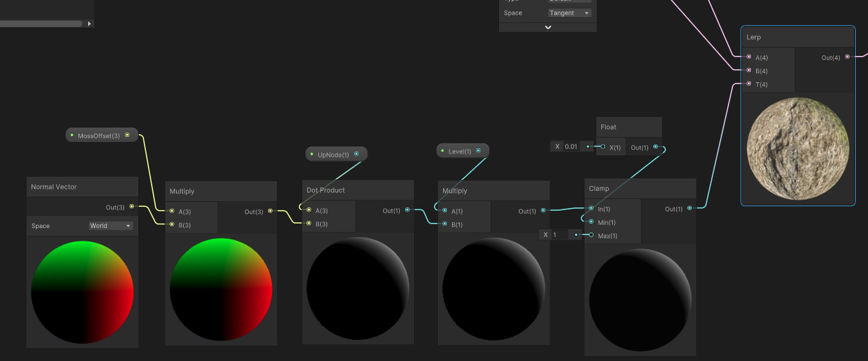Select title of the Multiply node connected to Level
This screenshot has height=361, width=868.
pyautogui.click(x=455, y=191)
